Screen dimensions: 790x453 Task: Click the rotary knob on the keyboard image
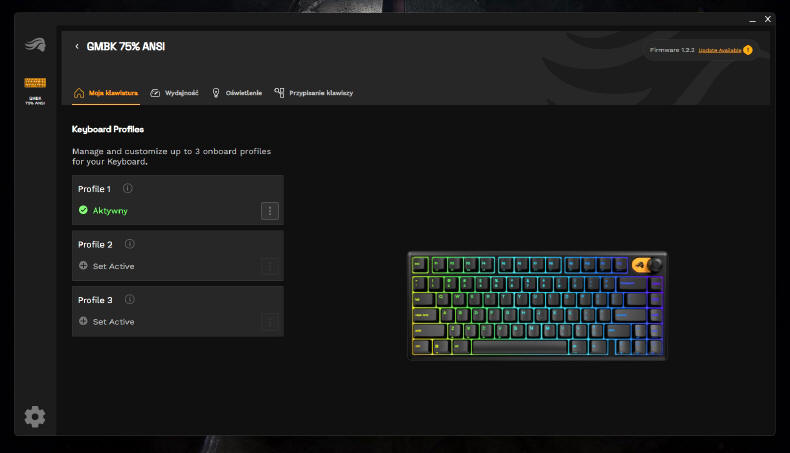[654, 265]
